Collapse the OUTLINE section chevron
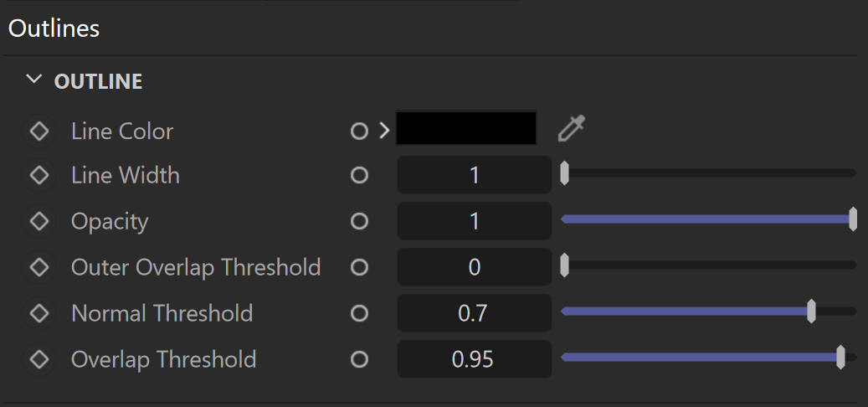The image size is (868, 407). 34,80
